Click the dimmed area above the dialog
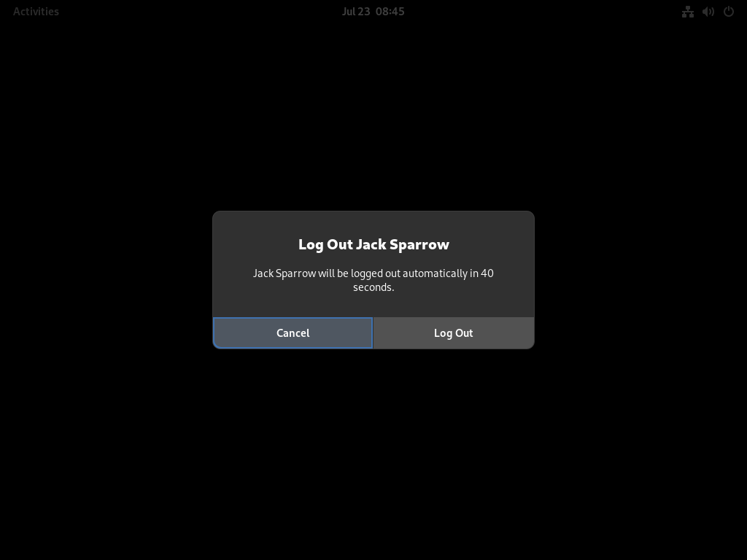Screen dimensions: 747x560 [373, 114]
